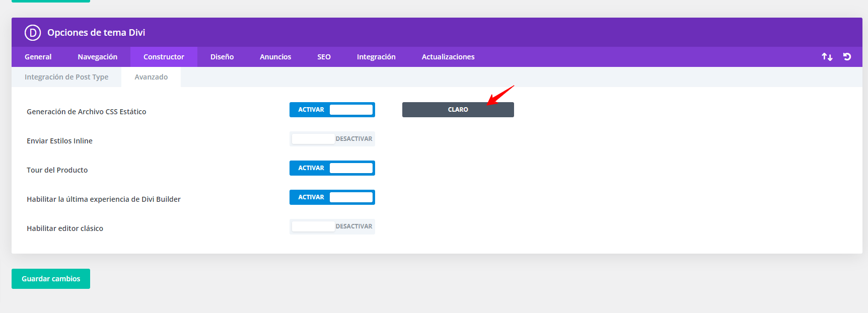Toggle Tour del Producto switch
The height and width of the screenshot is (313, 868).
click(x=332, y=168)
